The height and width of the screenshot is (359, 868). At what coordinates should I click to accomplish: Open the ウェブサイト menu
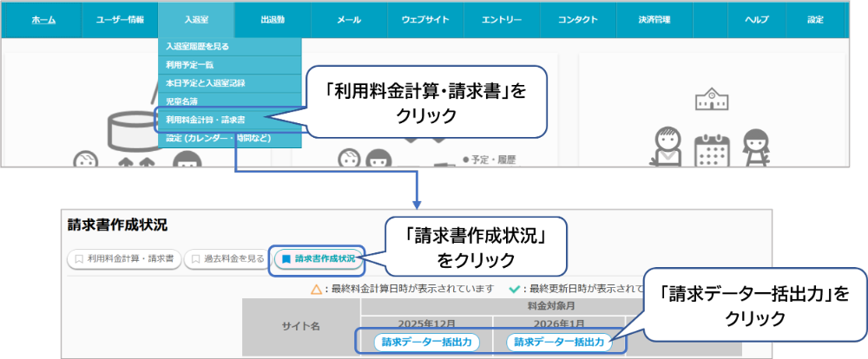click(425, 20)
